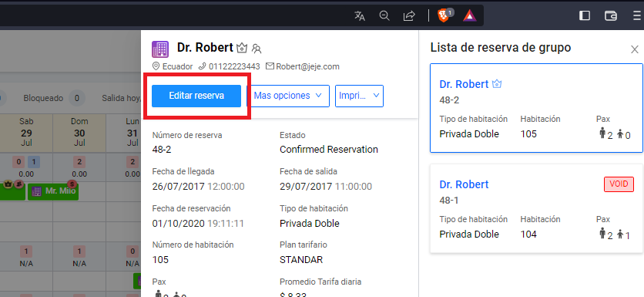
Task: Expand the Mas opciones dropdown
Action: (x=288, y=96)
